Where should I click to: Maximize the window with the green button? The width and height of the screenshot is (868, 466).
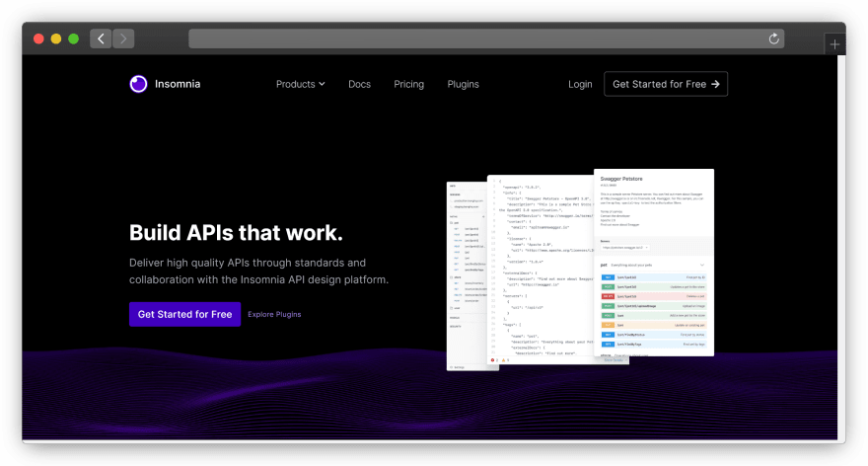click(73, 39)
